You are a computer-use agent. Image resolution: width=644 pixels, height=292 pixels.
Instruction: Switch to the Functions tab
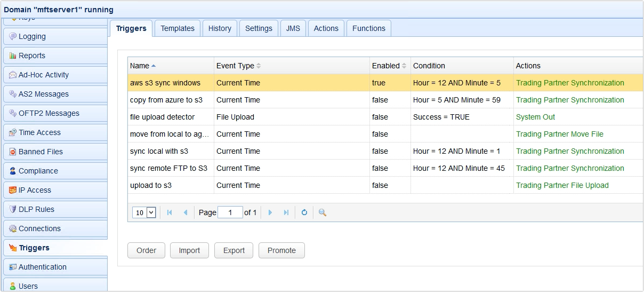[368, 28]
